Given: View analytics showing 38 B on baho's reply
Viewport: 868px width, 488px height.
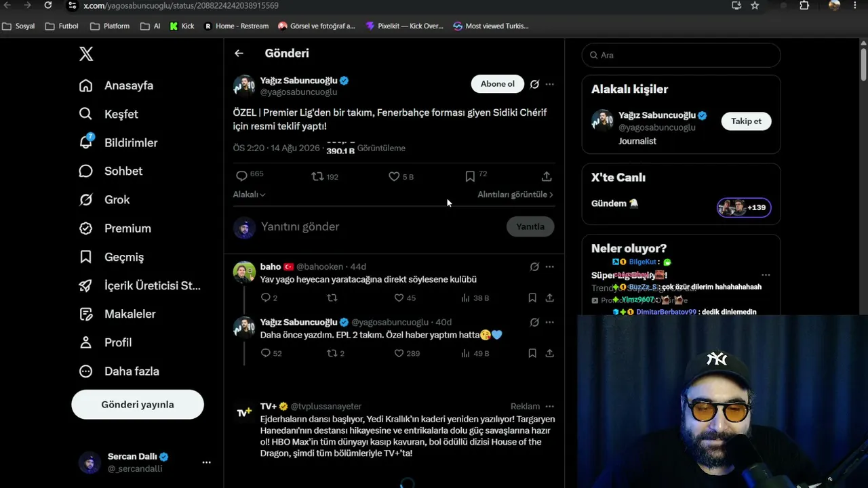Looking at the screenshot, I should coord(475,298).
